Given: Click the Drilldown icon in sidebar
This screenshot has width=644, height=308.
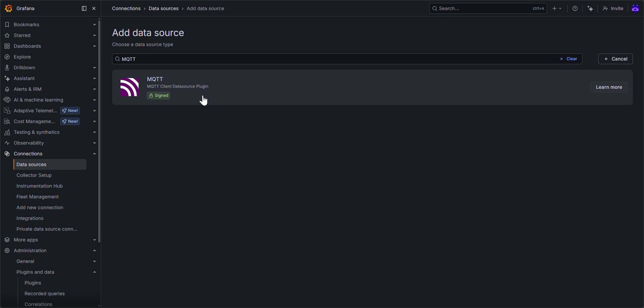Looking at the screenshot, I should click(x=7, y=68).
